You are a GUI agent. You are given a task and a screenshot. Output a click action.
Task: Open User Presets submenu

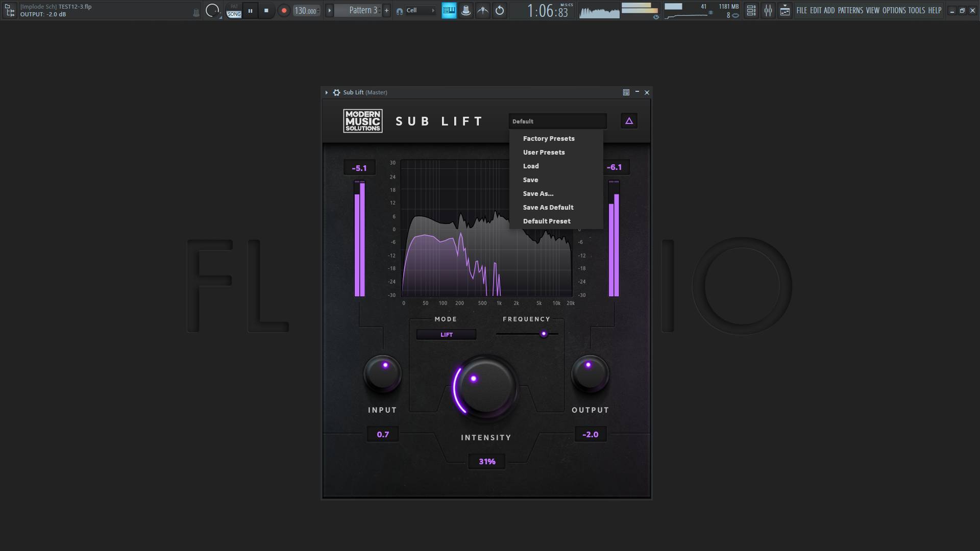[556, 152]
